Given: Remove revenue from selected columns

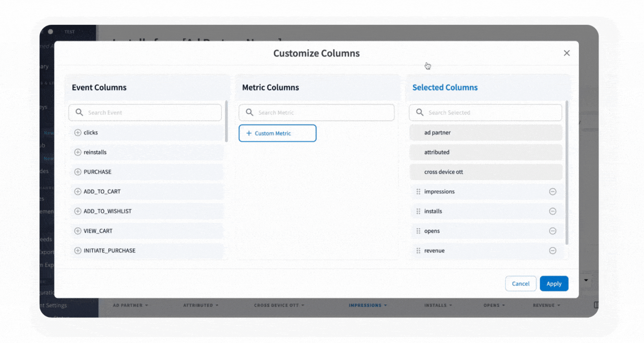Looking at the screenshot, I should coord(553,251).
